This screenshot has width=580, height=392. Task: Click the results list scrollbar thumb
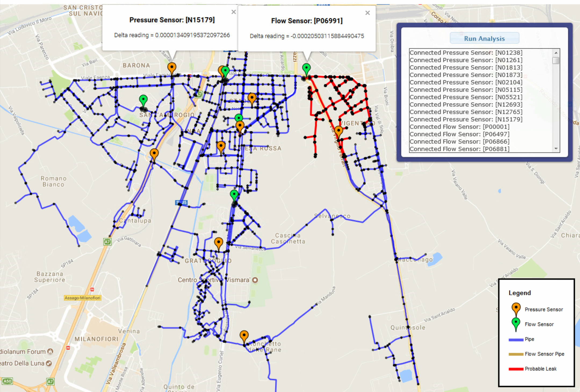(x=556, y=61)
